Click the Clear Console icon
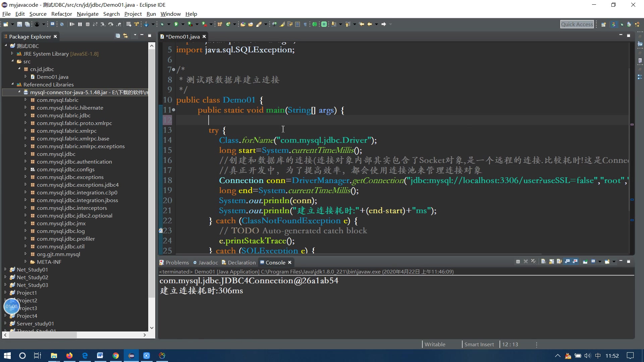 [543, 261]
